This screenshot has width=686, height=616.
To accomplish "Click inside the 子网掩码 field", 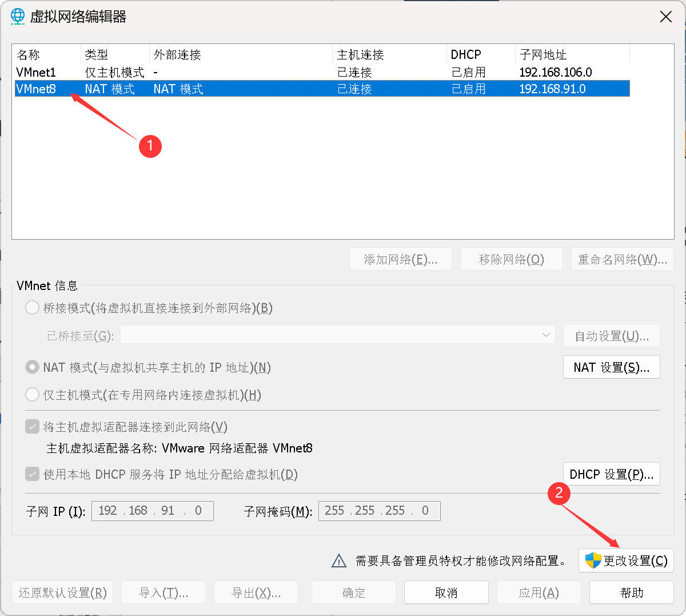I will point(379,511).
